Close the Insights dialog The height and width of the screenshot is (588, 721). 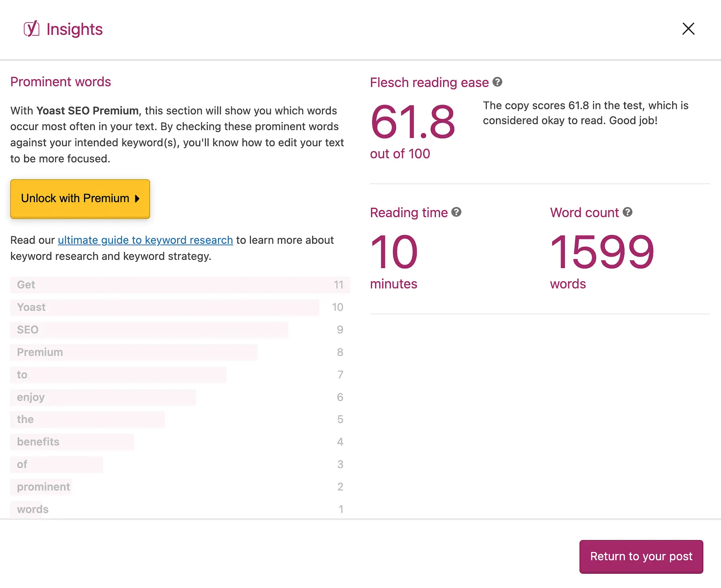click(x=688, y=29)
